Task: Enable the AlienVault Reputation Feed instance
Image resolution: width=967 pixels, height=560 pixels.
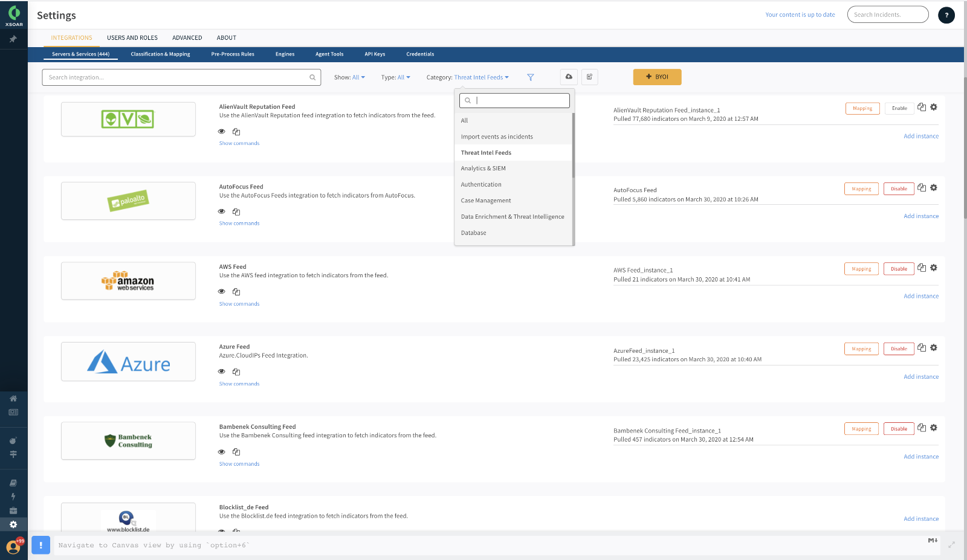Action: pyautogui.click(x=899, y=108)
